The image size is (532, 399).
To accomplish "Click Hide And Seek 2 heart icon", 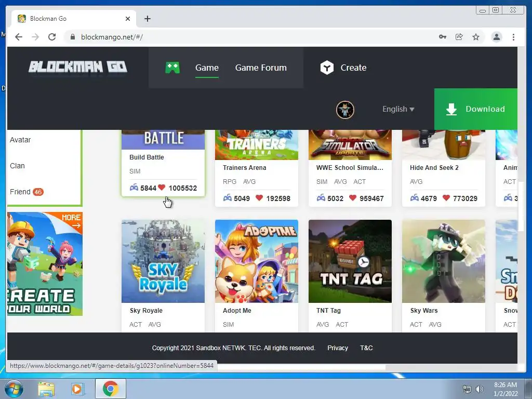I will pos(446,198).
